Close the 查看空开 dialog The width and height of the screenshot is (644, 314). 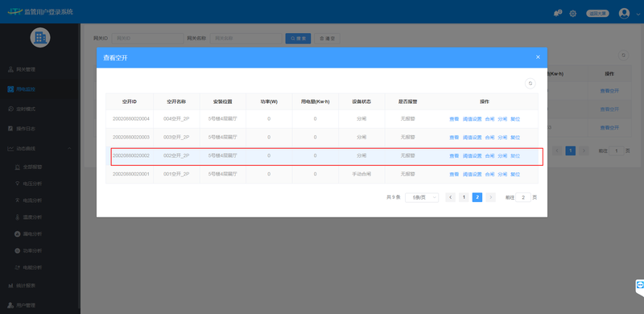(538, 57)
